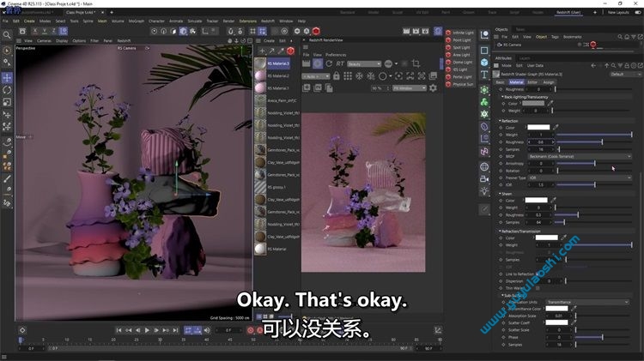
Task: Add a Physical Sun light
Action: 461,84
